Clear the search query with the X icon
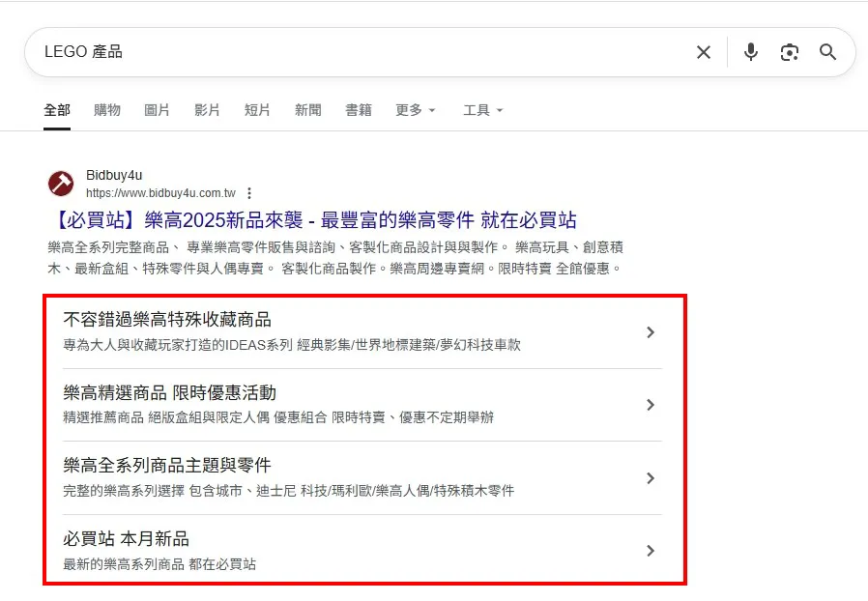This screenshot has width=868, height=601. tap(704, 52)
